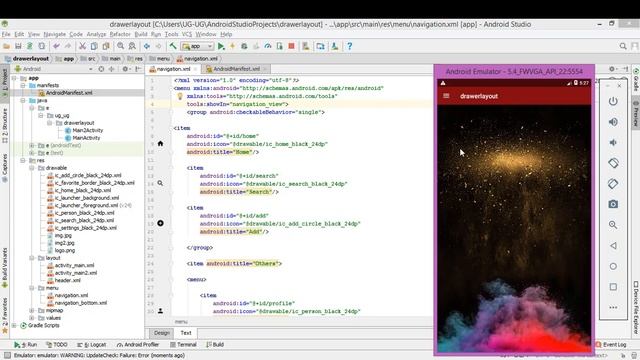Click the emulator Back triangle button
The image size is (640, 360).
(x=613, y=246)
